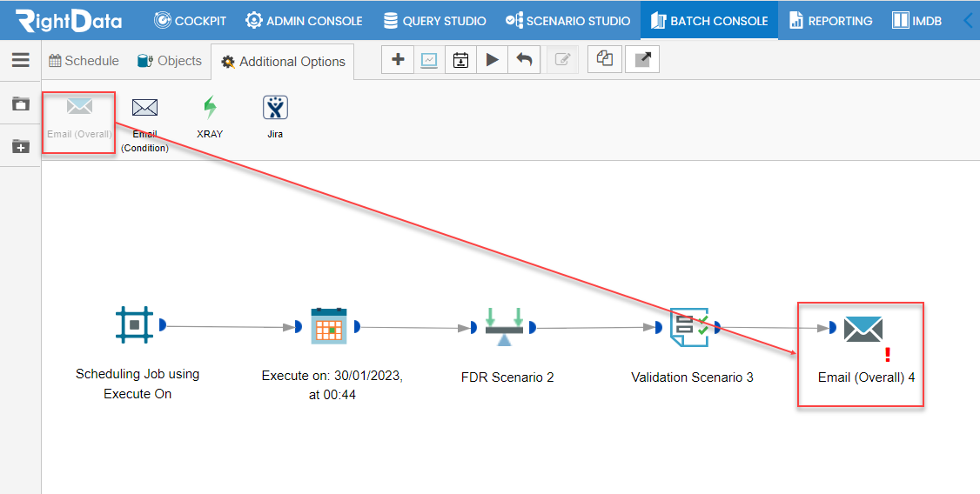Click the export arrow toolbar icon
The width and height of the screenshot is (980, 494).
[x=642, y=60]
